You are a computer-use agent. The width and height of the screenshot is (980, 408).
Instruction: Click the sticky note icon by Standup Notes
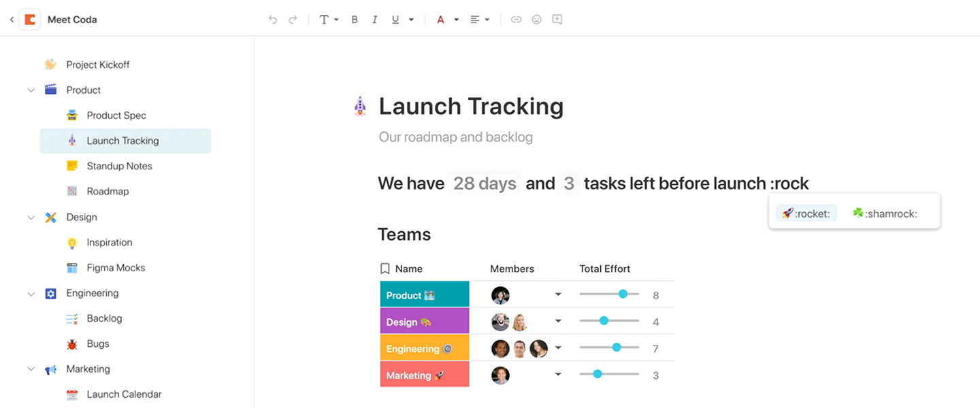pos(72,166)
